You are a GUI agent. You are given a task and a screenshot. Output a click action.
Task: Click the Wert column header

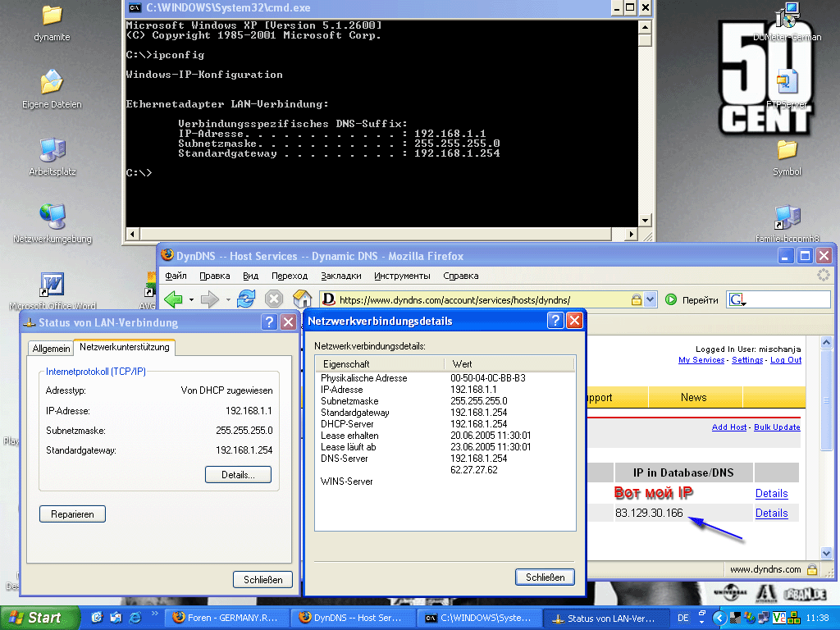point(509,363)
